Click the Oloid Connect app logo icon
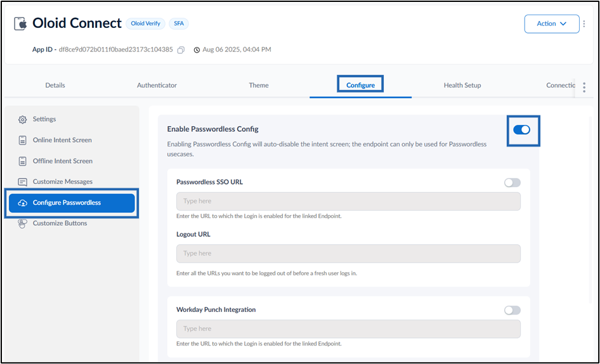This screenshot has width=600, height=364. coord(21,23)
